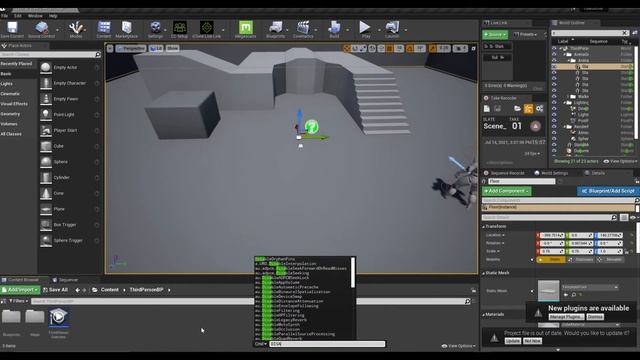This screenshot has height=360, width=640.
Task: Open the Lit view mode dropdown
Action: [x=156, y=48]
